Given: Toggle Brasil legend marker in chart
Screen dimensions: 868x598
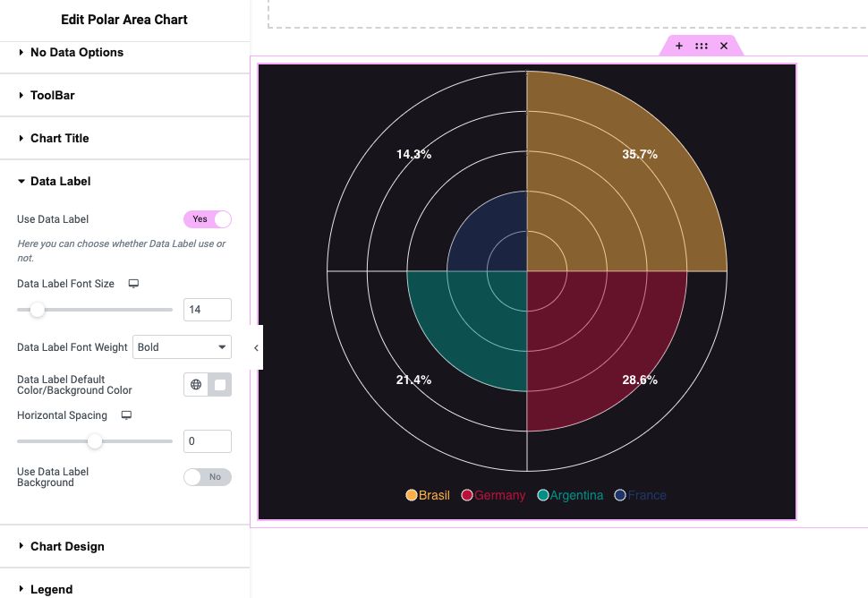Looking at the screenshot, I should point(412,495).
